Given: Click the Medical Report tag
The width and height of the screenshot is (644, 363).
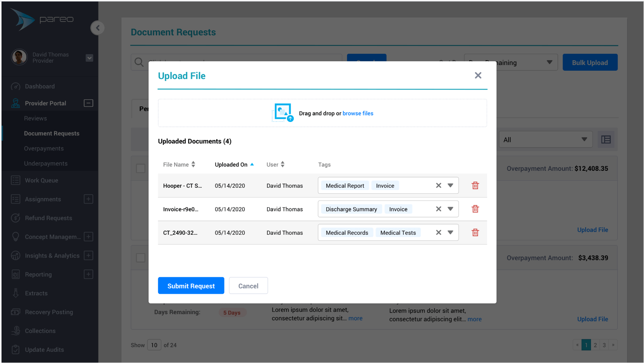Looking at the screenshot, I should click(x=345, y=186).
